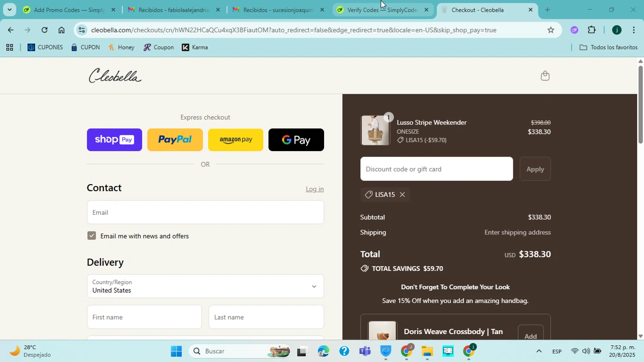Expand the Country/Region dropdown
Screen dimensions: 644x362
tap(205, 286)
